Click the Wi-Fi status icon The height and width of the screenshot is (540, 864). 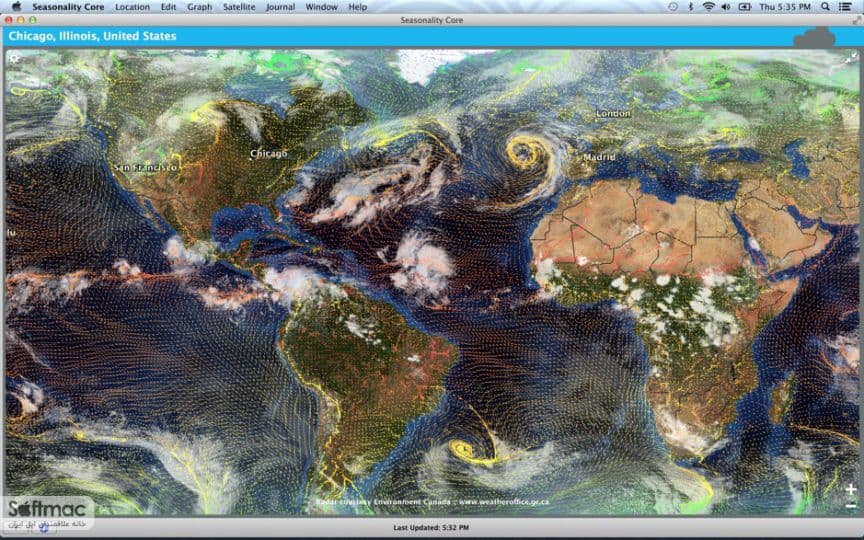(x=709, y=7)
